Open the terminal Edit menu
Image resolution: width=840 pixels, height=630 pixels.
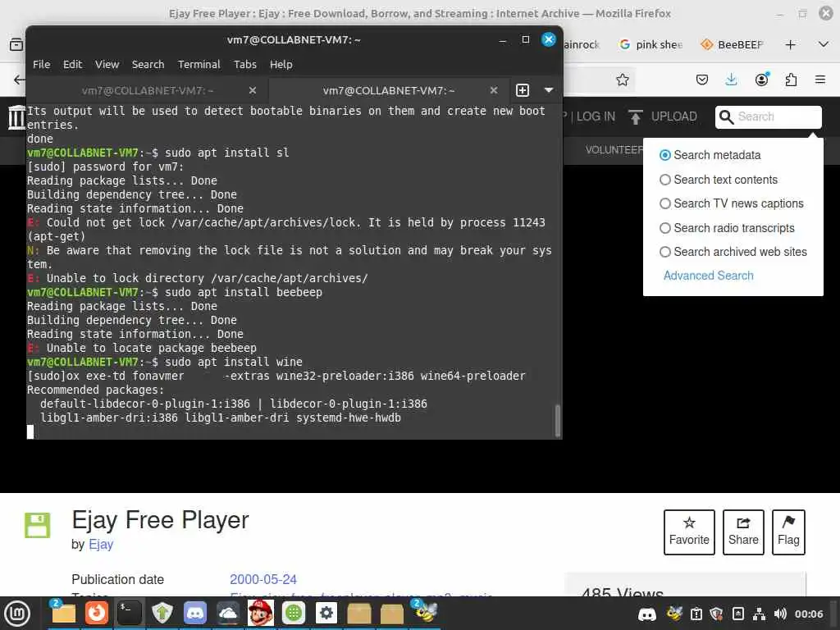[72, 64]
